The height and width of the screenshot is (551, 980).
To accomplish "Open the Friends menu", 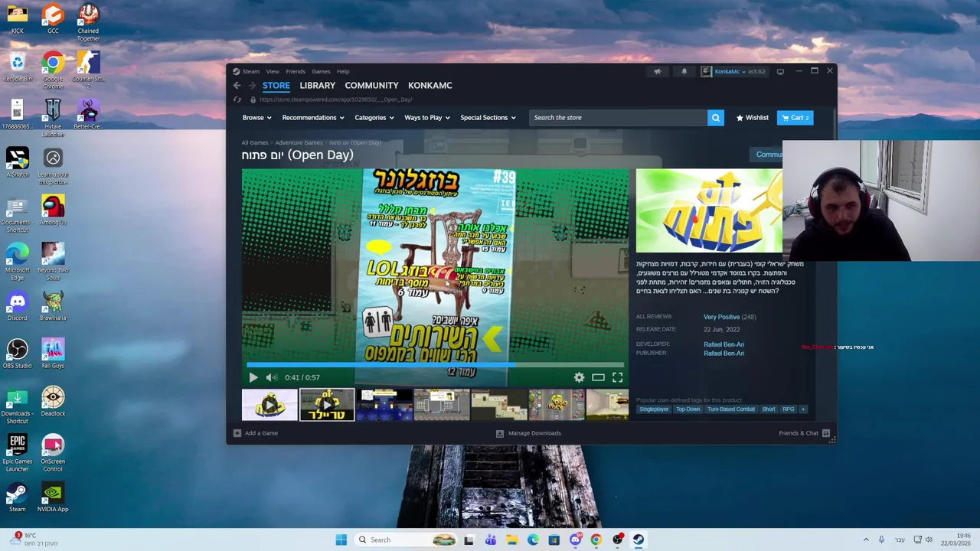I will [295, 71].
